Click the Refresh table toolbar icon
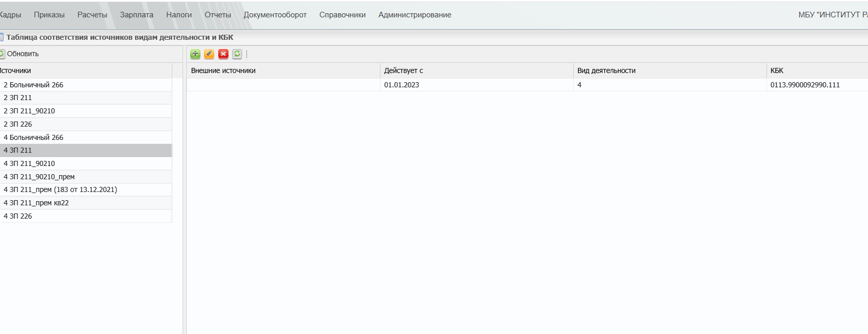This screenshot has height=334, width=868. pyautogui.click(x=237, y=54)
